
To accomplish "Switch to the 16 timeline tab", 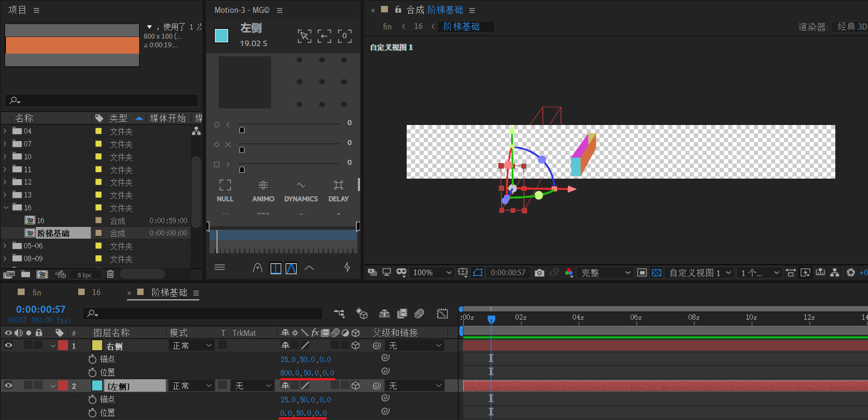I will point(96,292).
